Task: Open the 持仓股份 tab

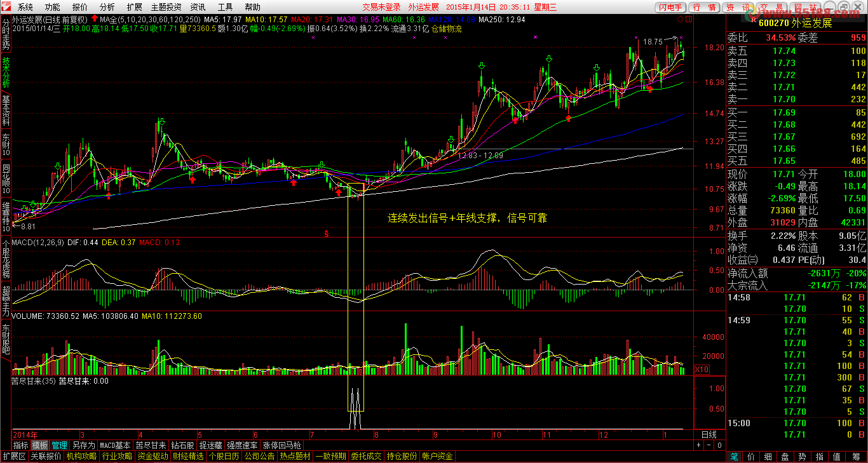Action: [402, 456]
